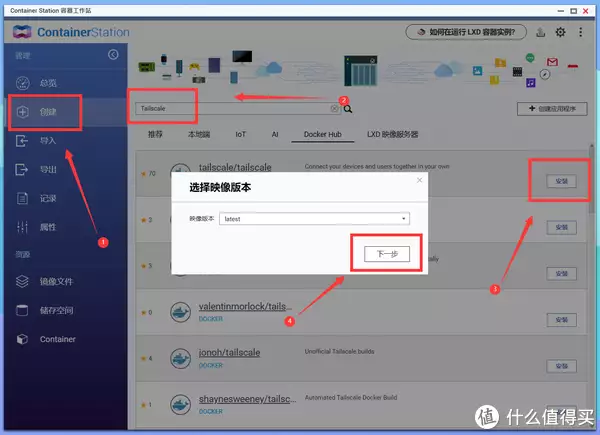Open the settings gear icon

tap(560, 32)
